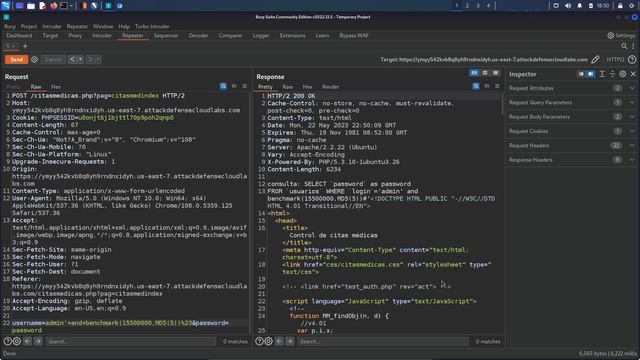Set the combined tabbed layout
The height and width of the screenshot is (360, 640).
pyautogui.click(x=496, y=73)
